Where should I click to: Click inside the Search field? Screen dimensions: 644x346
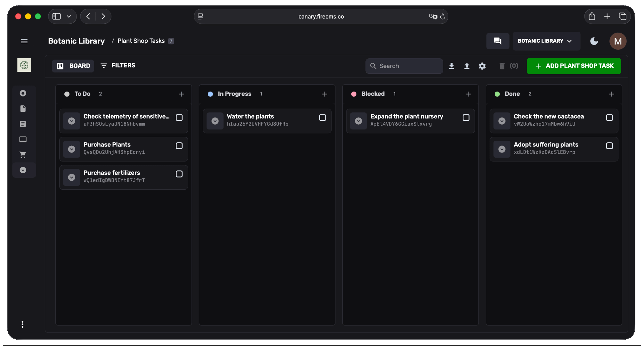[x=404, y=66]
